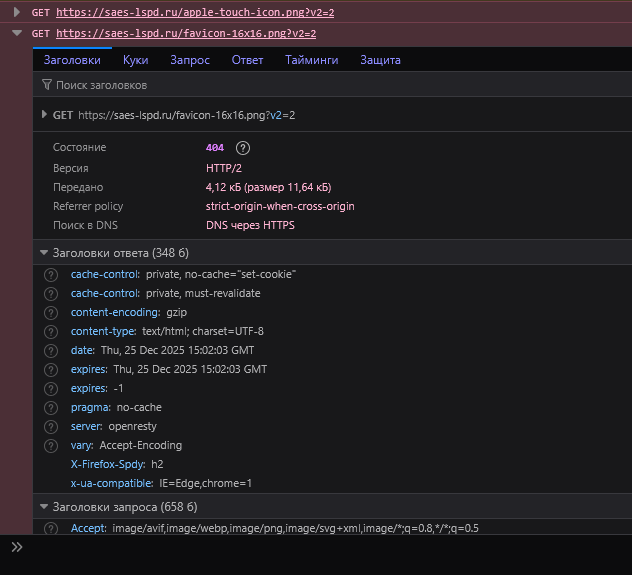Switch to the Куки tab
Image resolution: width=632 pixels, height=575 pixels.
coord(135,60)
